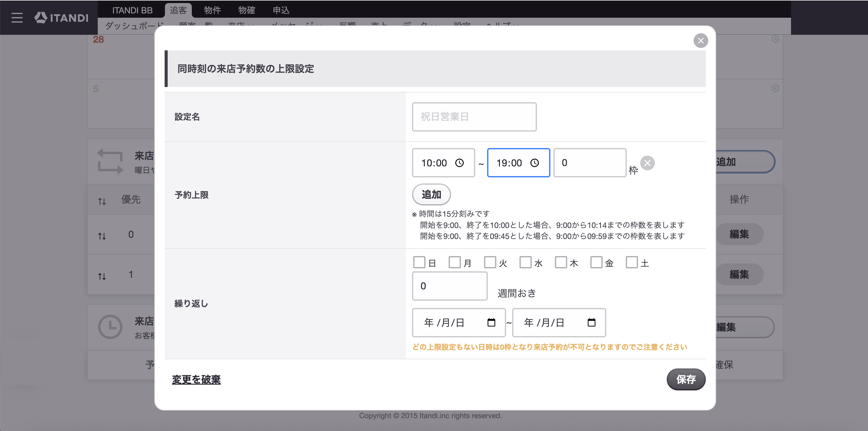This screenshot has width=868, height=431.
Task: Click the gear icon on calendar row 28
Action: tap(775, 39)
